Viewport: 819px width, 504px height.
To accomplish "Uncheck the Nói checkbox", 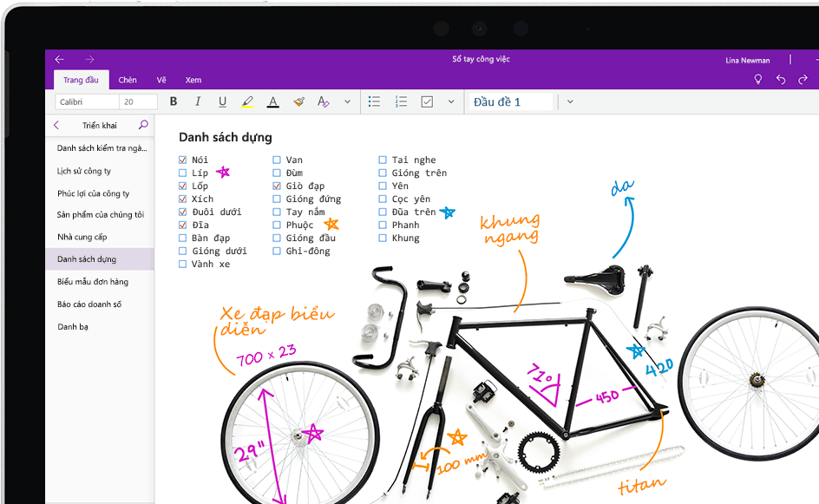I will tap(183, 160).
